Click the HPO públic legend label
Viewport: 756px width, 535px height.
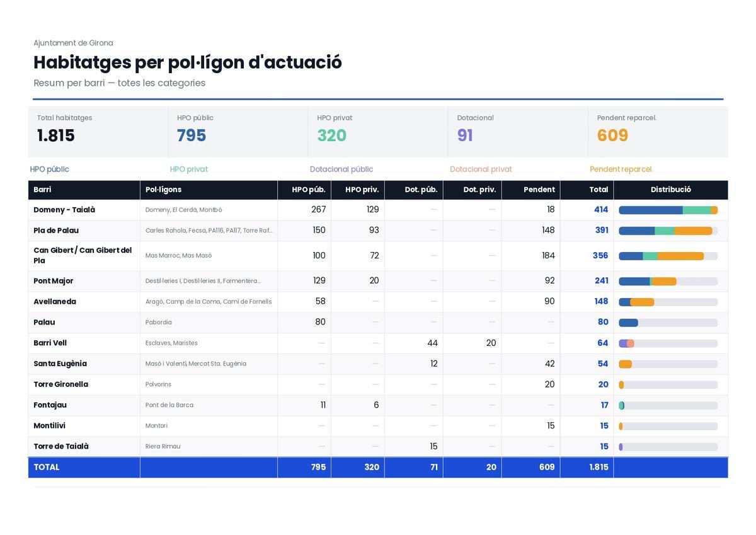pos(50,170)
